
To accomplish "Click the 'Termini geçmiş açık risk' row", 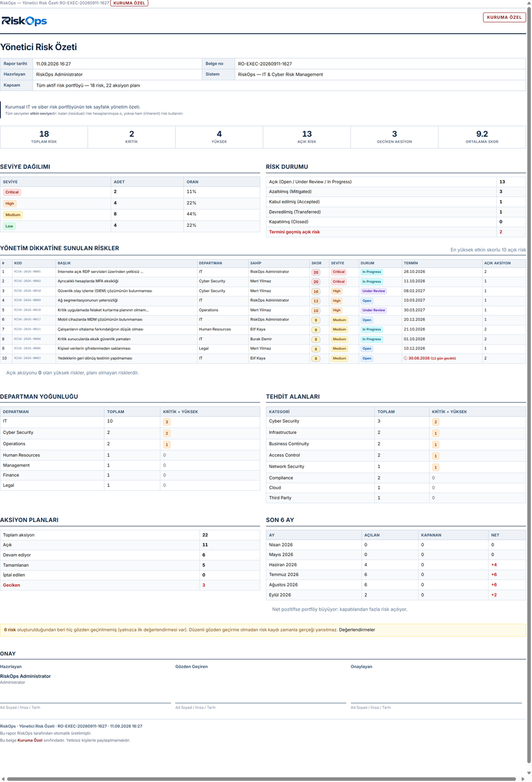I will [x=396, y=231].
